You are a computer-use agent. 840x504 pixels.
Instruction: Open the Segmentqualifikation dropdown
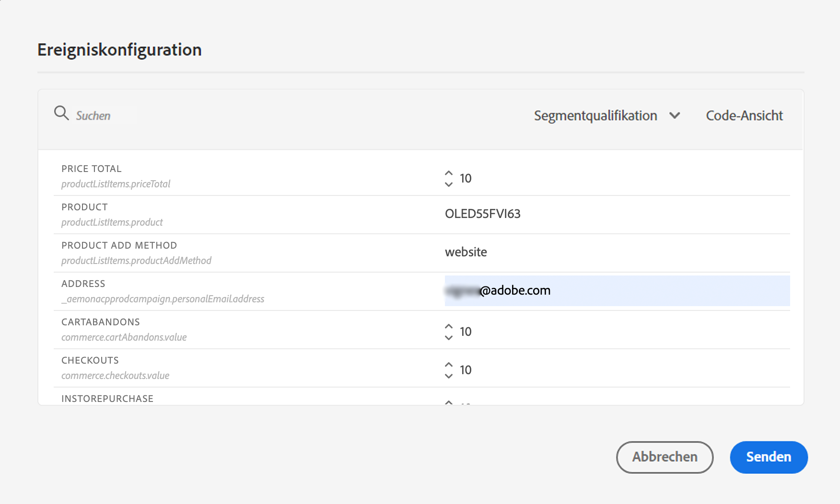pyautogui.click(x=595, y=115)
